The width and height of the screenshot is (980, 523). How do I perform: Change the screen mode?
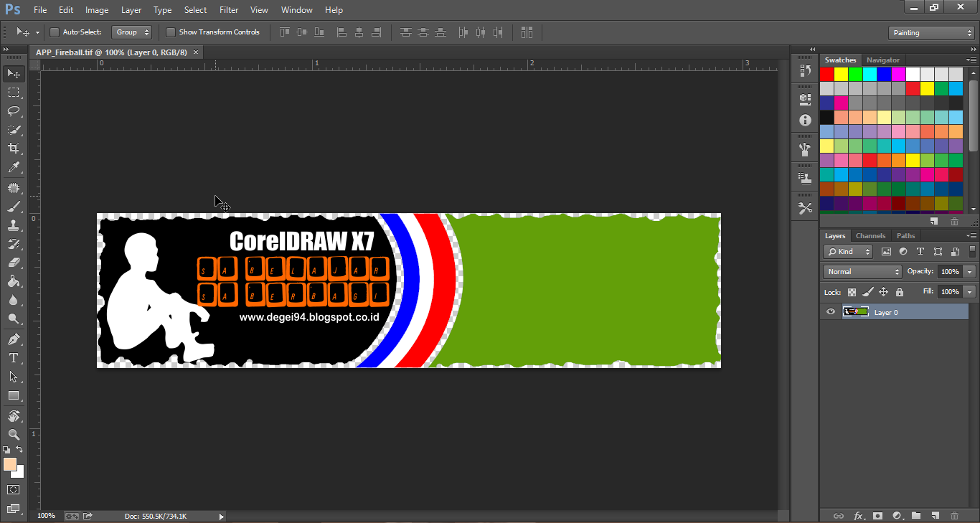tap(14, 509)
